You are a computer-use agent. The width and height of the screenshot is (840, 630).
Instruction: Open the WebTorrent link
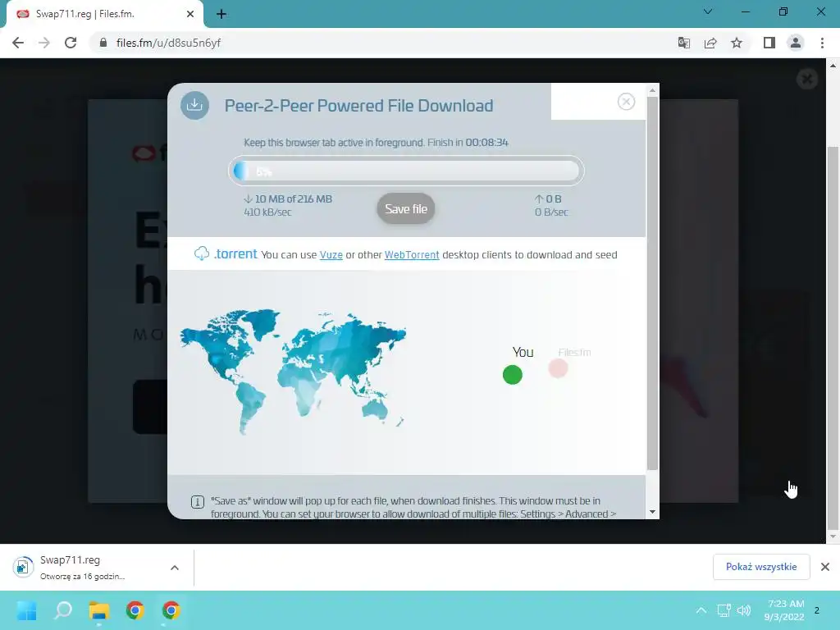pyautogui.click(x=412, y=255)
